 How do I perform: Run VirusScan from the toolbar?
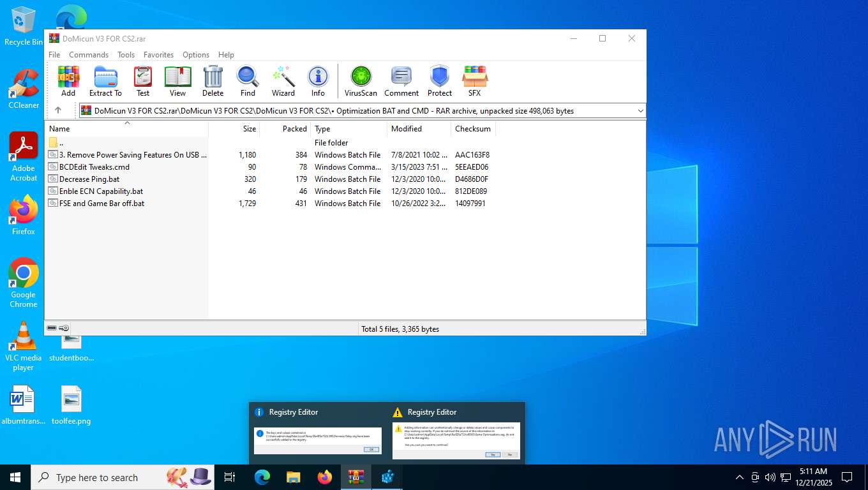click(361, 81)
